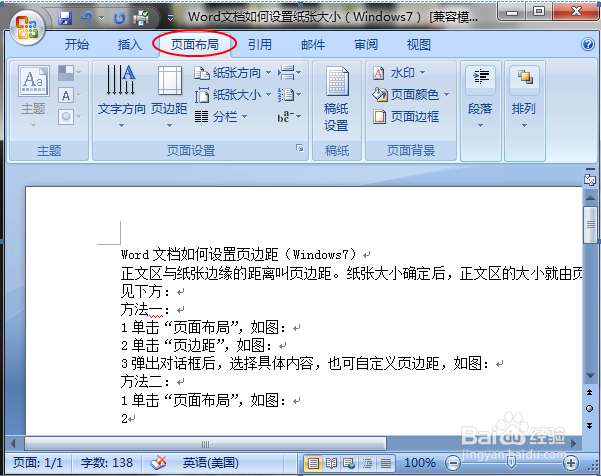Switch to the 审阅 tab
601x476 pixels.
tap(366, 44)
